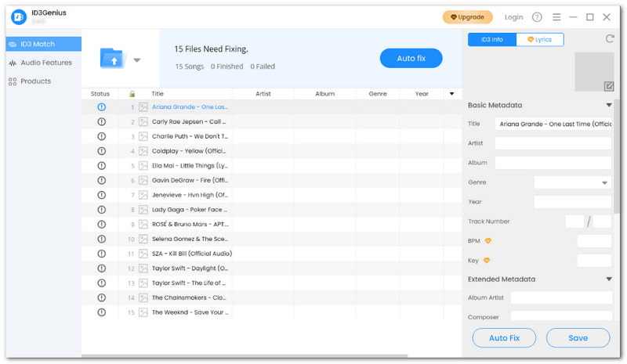Image resolution: width=627 pixels, height=364 pixels.
Task: Open the Products section
Action: (43, 81)
